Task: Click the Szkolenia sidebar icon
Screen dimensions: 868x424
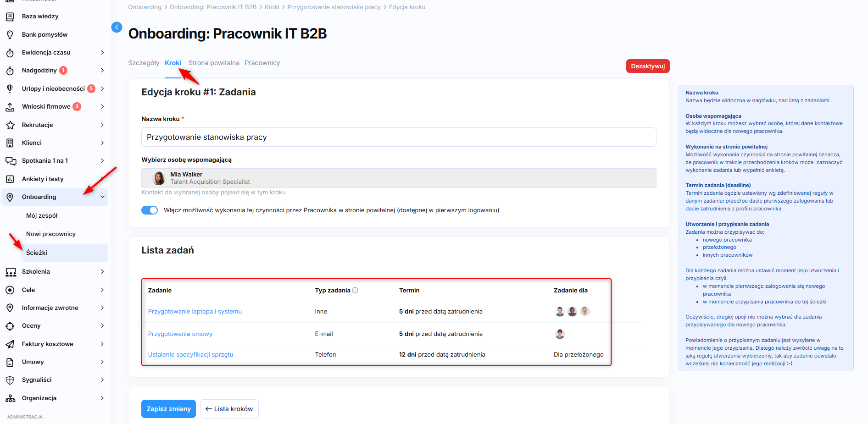Action: (x=10, y=272)
